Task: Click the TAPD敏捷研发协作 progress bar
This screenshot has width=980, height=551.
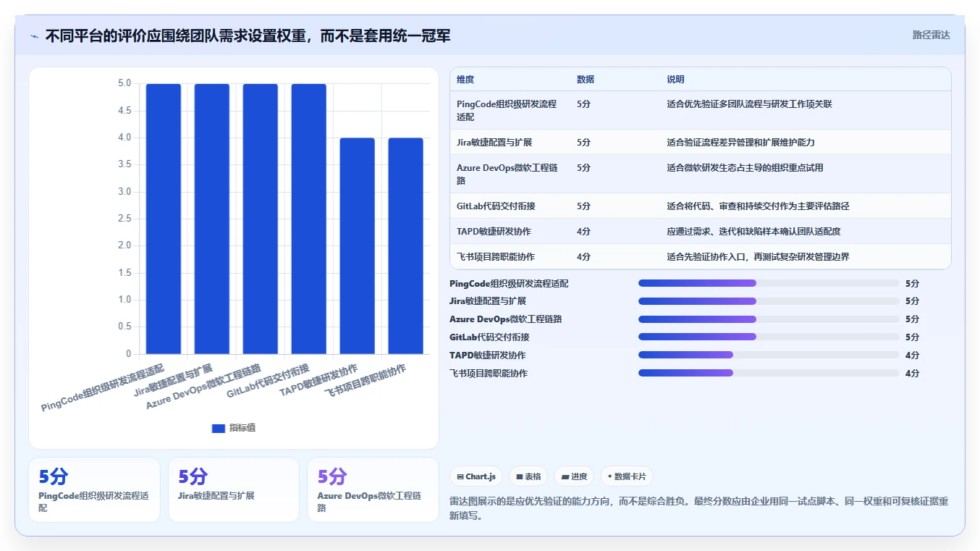Action: [769, 356]
